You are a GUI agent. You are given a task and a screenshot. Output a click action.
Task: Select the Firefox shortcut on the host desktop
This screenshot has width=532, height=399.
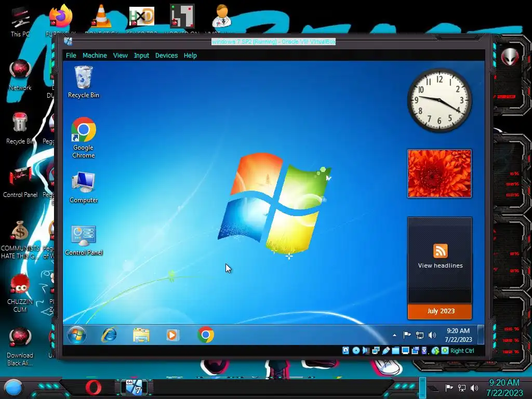(60, 17)
